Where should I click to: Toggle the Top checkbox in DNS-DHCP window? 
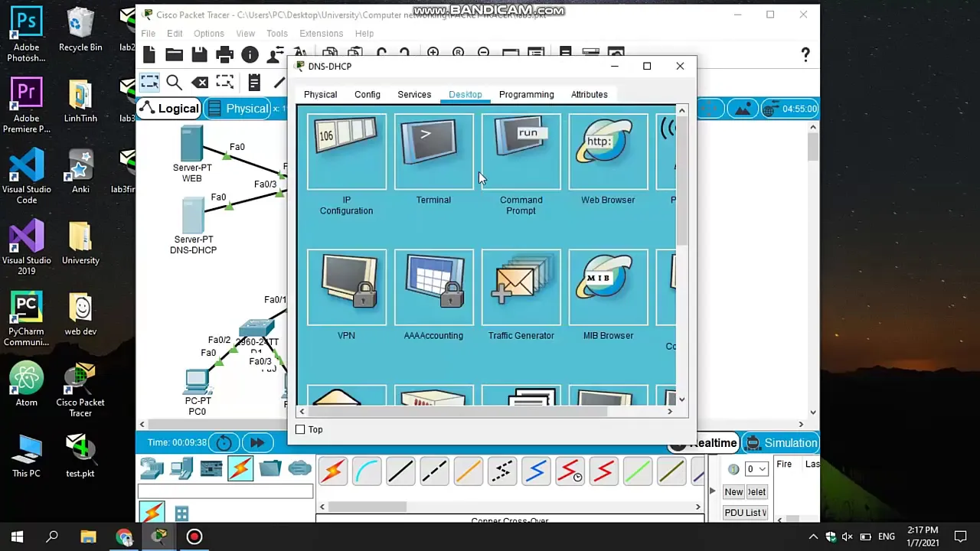tap(300, 430)
